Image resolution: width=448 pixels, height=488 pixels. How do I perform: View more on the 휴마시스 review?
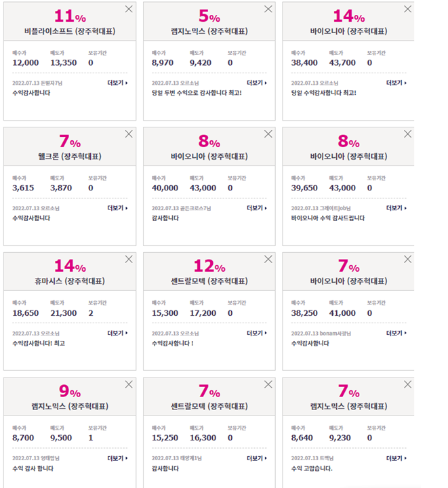tap(118, 333)
